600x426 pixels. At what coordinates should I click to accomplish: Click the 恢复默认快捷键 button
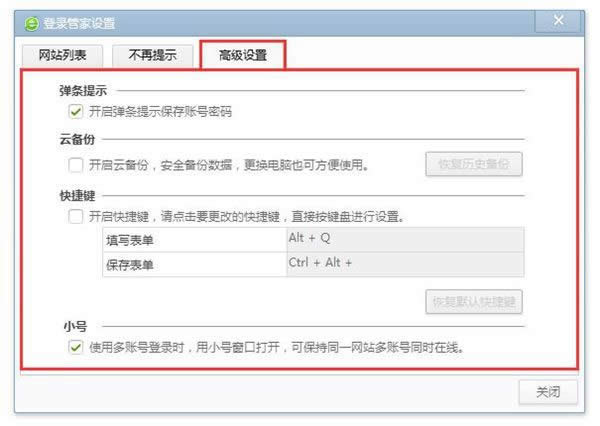474,302
